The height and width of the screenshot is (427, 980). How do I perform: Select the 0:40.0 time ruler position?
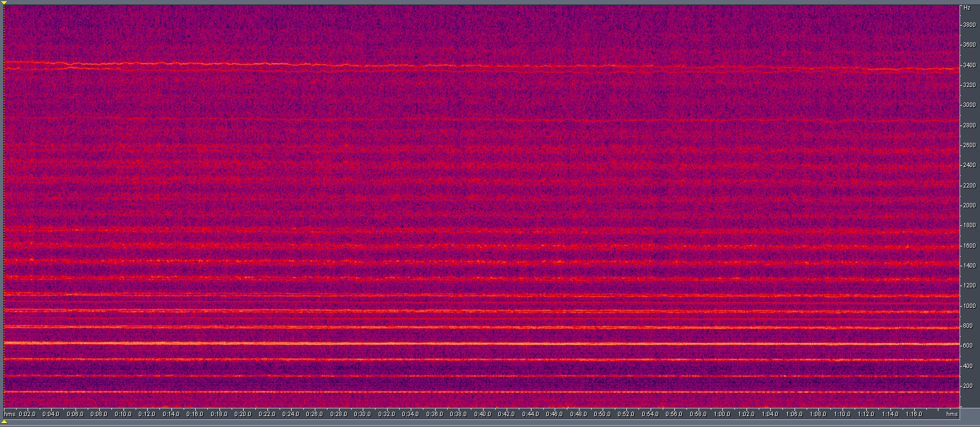point(482,414)
